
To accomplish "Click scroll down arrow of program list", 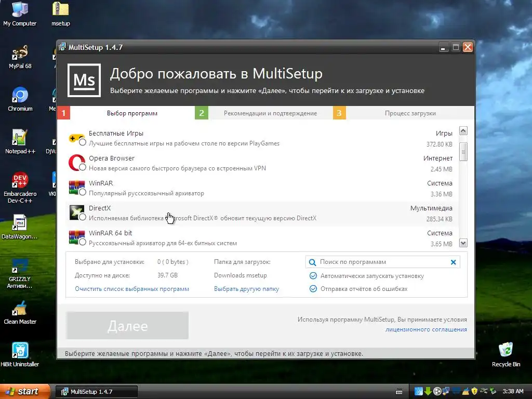I will pyautogui.click(x=463, y=243).
